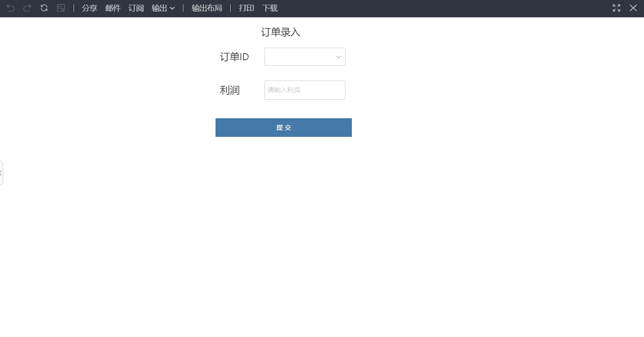644x337 pixels.
Task: Click the edit-document icon in the toolbar
Action: (61, 8)
